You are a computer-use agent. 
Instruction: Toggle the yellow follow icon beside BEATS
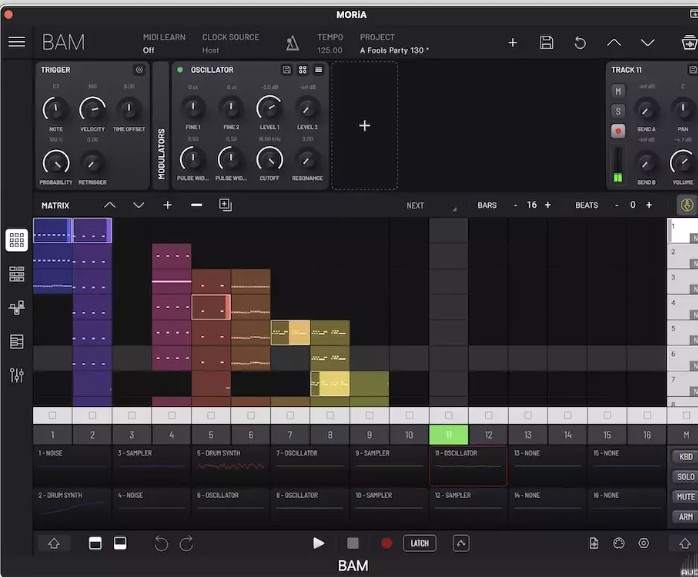coord(686,205)
